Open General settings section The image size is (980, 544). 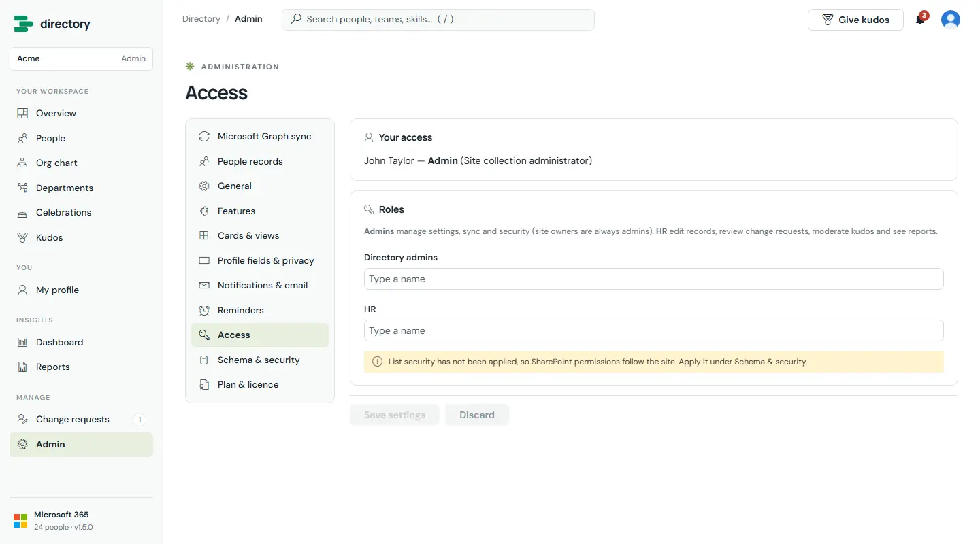[260, 186]
